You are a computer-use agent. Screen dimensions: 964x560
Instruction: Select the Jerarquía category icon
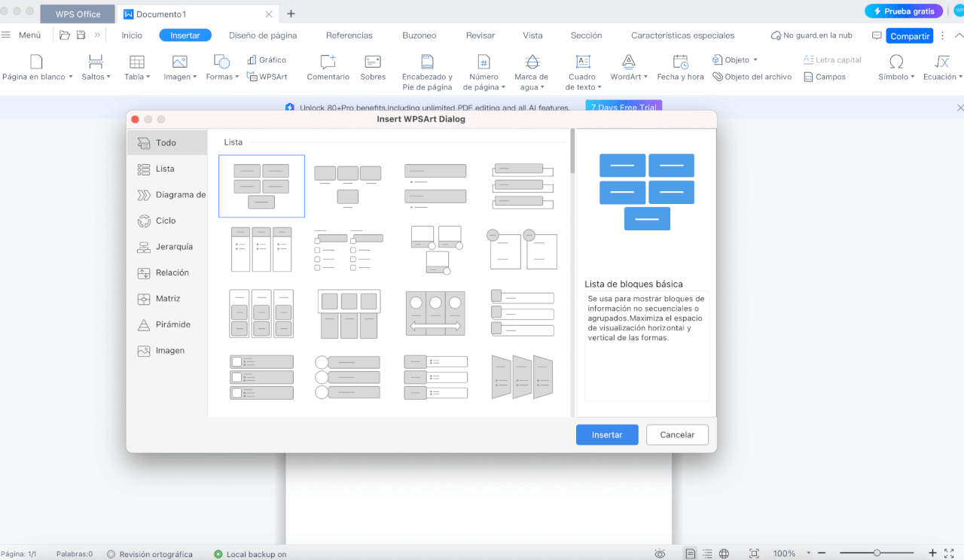(x=143, y=247)
